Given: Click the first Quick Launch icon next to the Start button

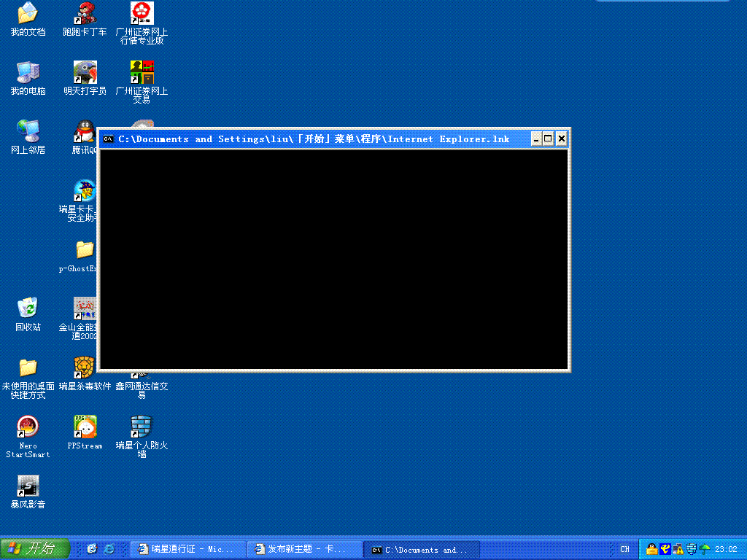Looking at the screenshot, I should pos(92,549).
